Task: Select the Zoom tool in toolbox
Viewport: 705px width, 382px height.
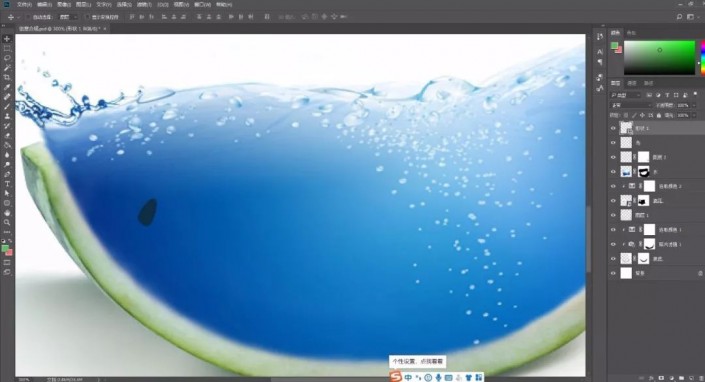Action: coord(7,222)
